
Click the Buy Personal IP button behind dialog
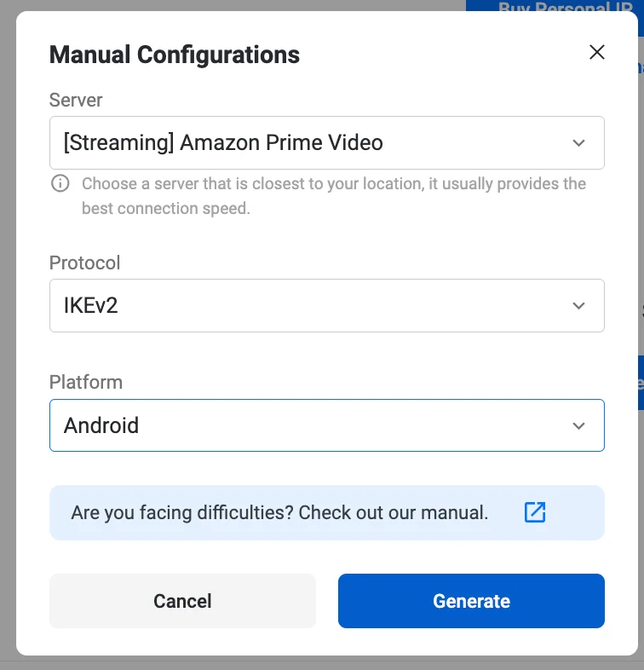click(554, 6)
